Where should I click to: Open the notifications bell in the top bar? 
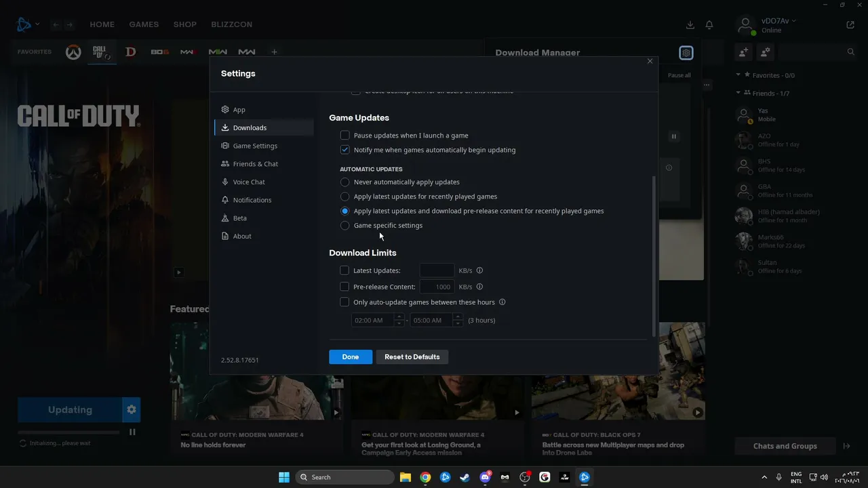click(x=709, y=25)
